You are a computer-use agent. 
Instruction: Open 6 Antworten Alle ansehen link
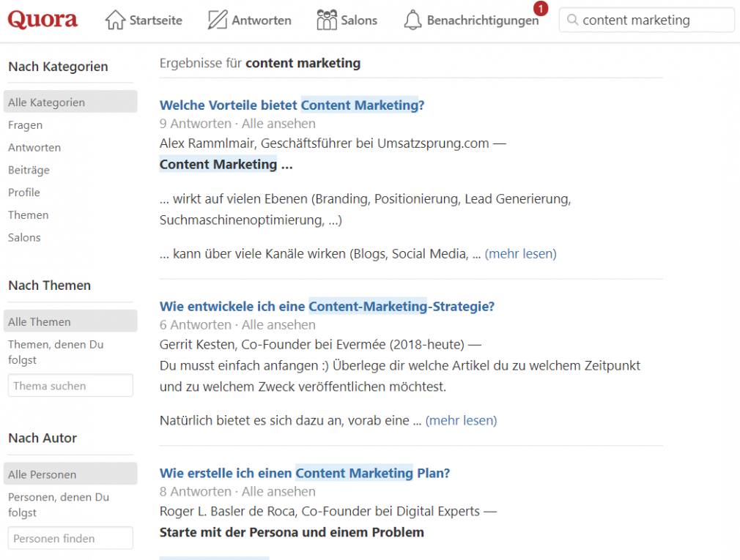click(238, 325)
